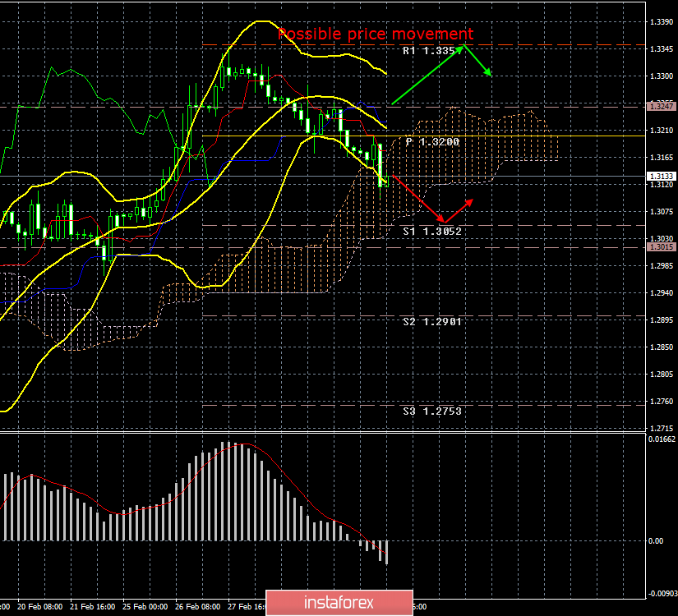Click the 1.2715 price axis value
This screenshot has width=678, height=616.
[662, 429]
